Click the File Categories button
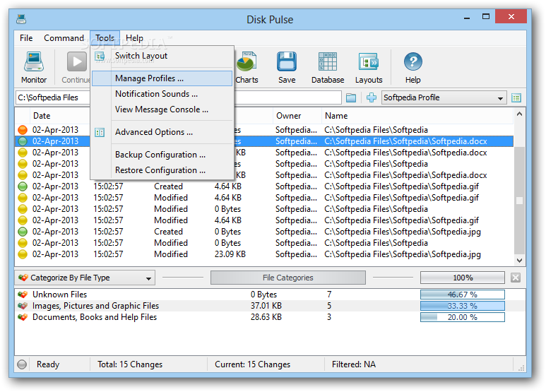This screenshot has width=546, height=392. [x=288, y=278]
